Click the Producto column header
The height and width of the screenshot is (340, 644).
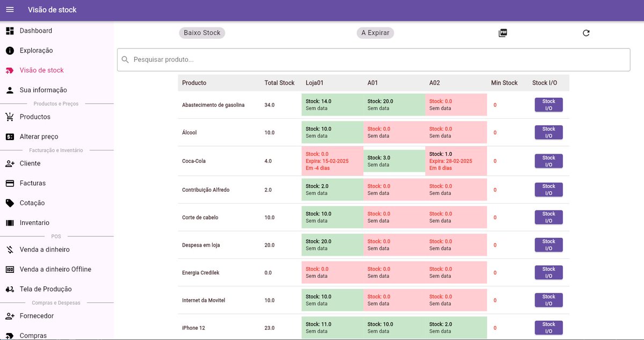coord(194,83)
